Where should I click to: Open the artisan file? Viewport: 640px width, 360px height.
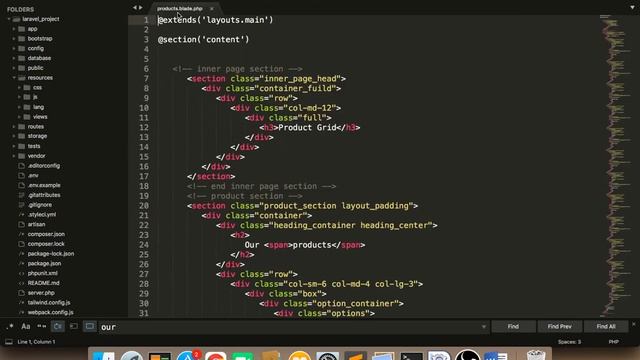click(x=36, y=224)
